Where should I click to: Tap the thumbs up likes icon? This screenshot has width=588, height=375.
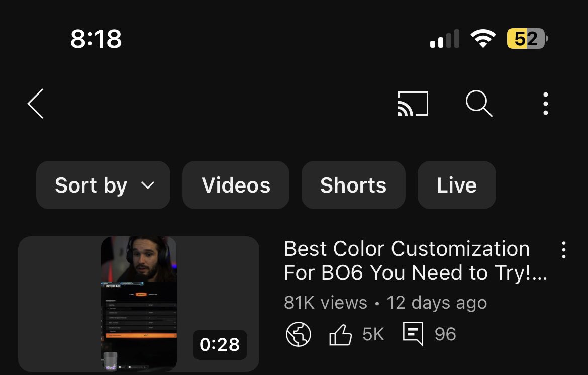point(341,334)
